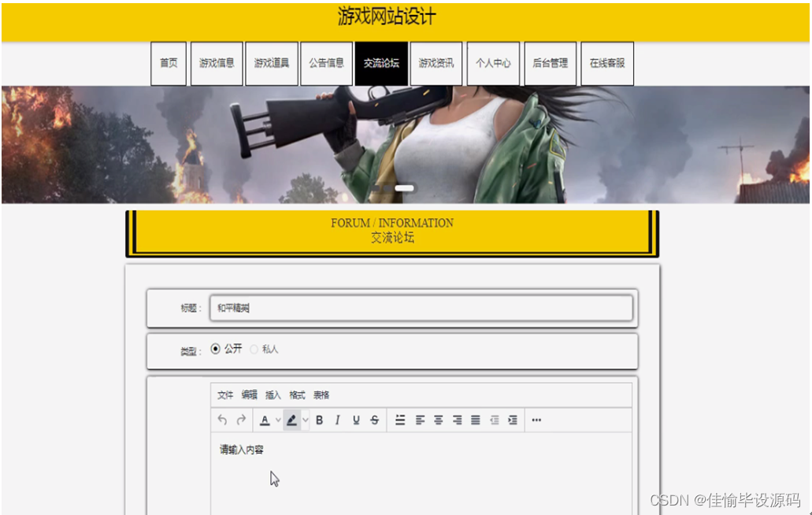Go to the 首页 nav tab

pyautogui.click(x=169, y=63)
